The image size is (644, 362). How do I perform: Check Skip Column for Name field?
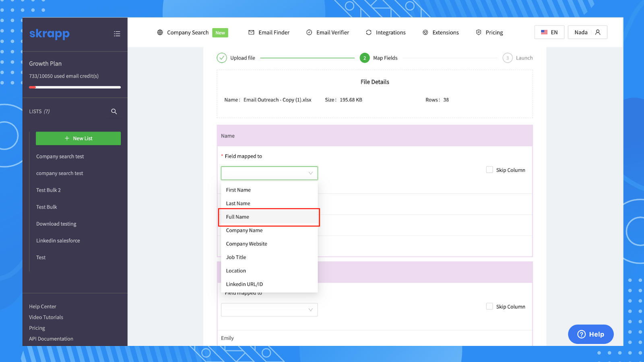489,170
